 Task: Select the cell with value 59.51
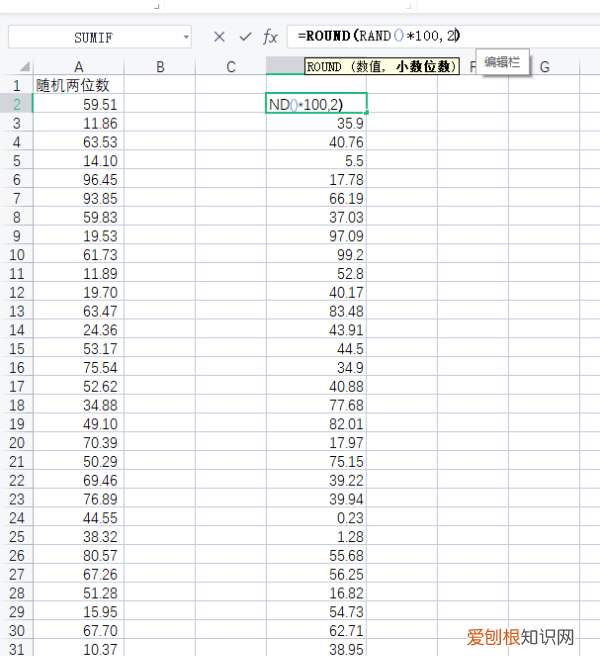point(78,104)
